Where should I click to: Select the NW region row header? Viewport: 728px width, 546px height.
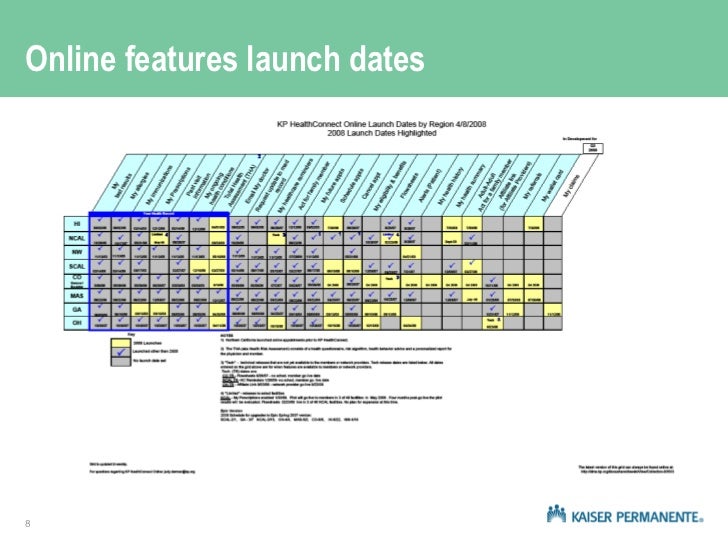click(77, 252)
